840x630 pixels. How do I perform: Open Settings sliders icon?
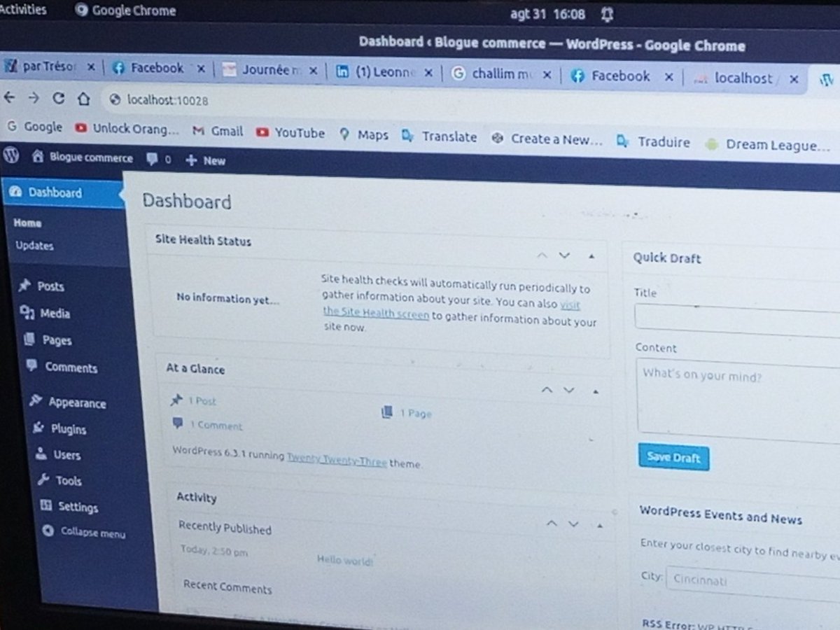(46, 505)
